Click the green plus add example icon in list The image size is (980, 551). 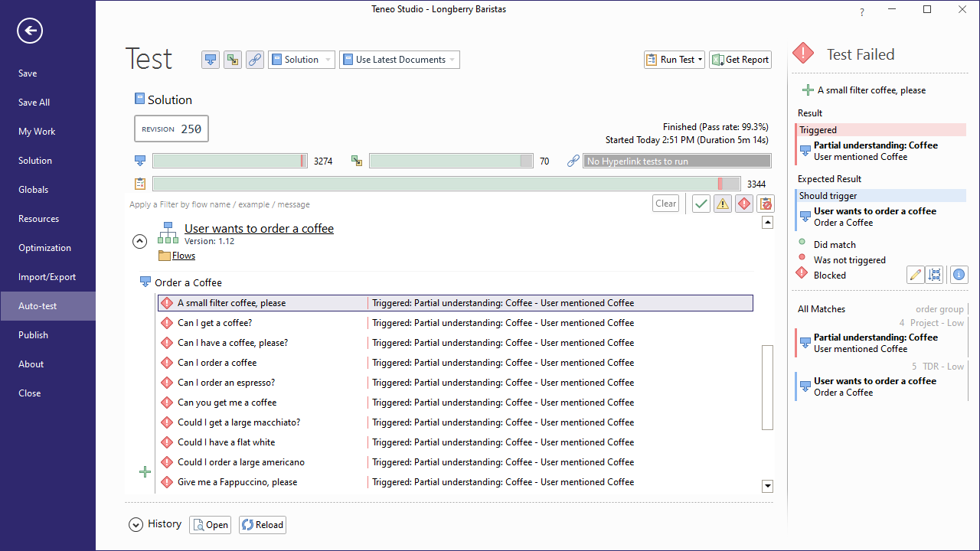click(145, 472)
